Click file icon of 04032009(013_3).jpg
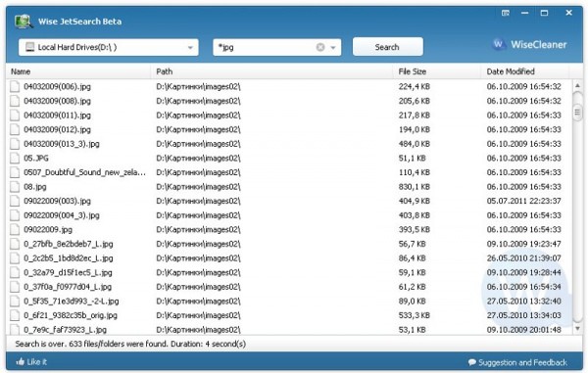 15,144
